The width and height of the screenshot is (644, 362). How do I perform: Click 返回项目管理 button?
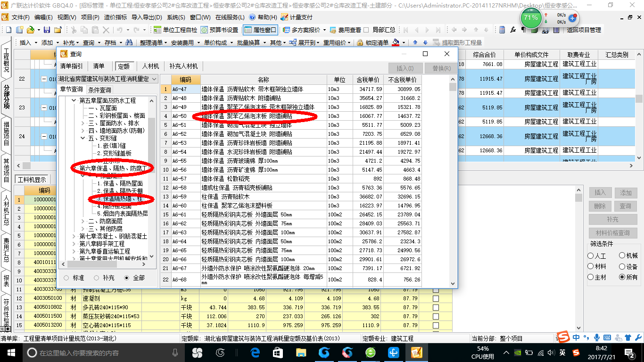pos(584,30)
